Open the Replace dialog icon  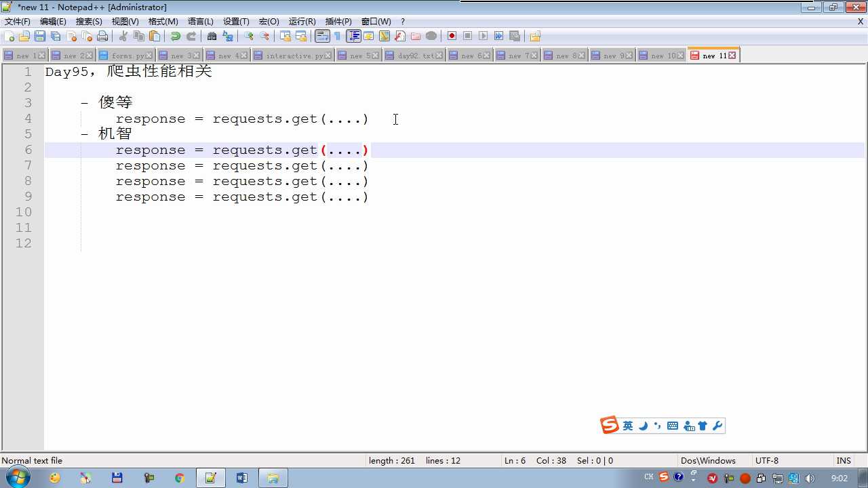point(228,36)
